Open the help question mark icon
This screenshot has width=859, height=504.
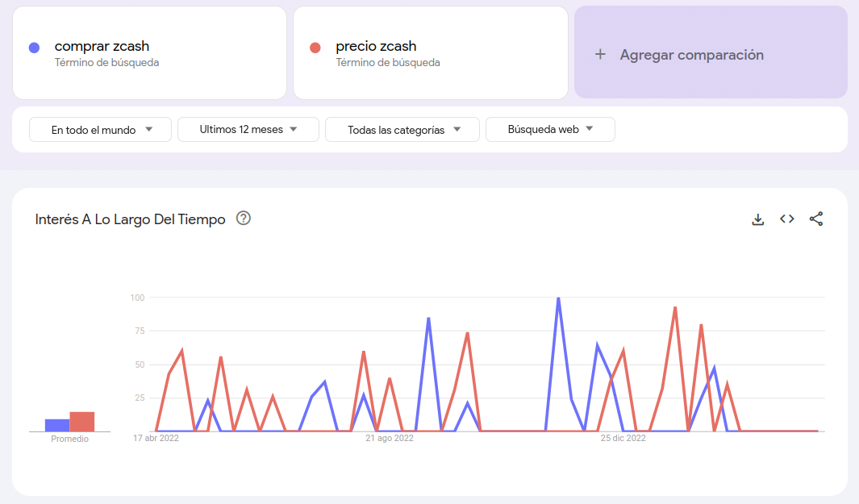[244, 218]
